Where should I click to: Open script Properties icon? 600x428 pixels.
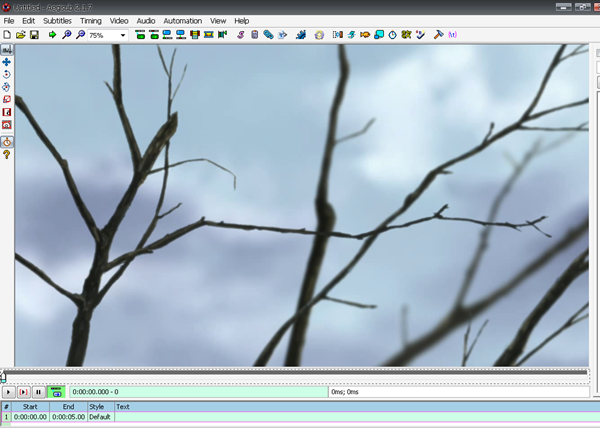[254, 35]
